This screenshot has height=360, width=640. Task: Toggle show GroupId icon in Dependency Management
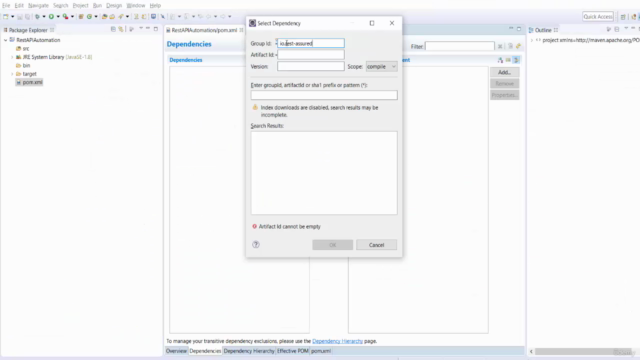[x=508, y=60]
